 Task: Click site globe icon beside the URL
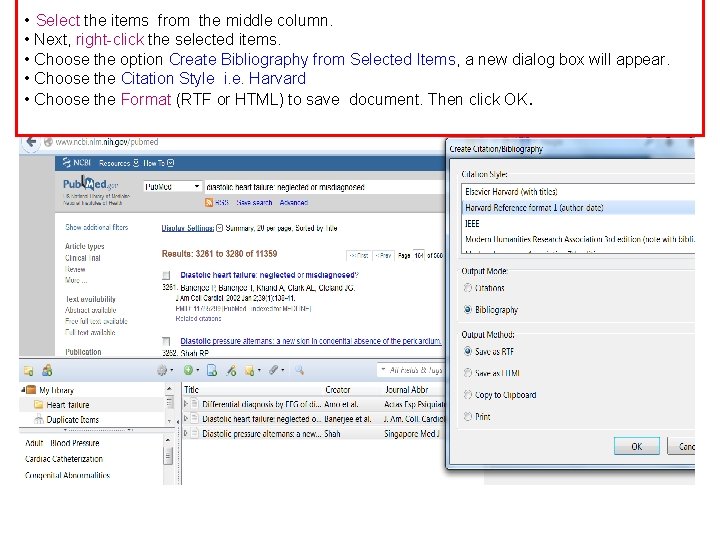[48, 142]
